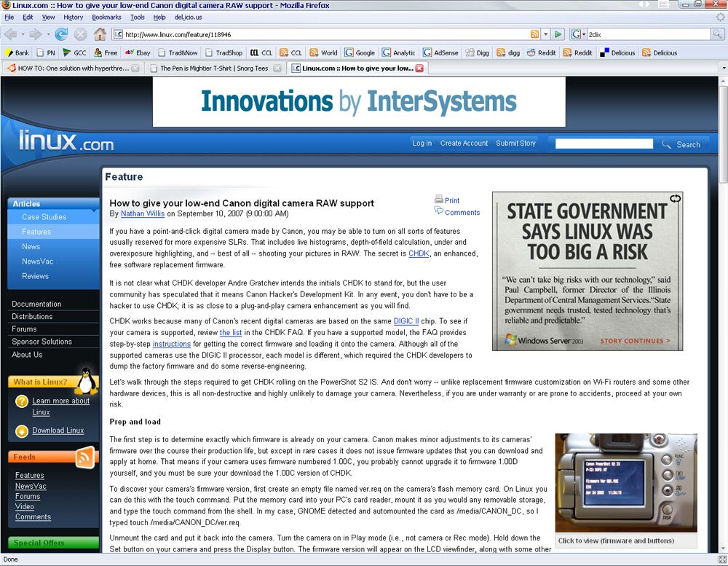This screenshot has width=728, height=566.
Task: Click the Comments speech bubble icon
Action: click(439, 211)
